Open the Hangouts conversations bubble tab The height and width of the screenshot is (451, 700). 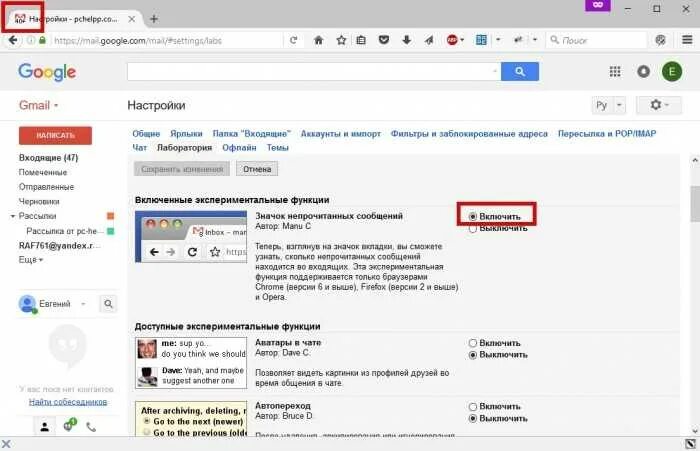coord(69,425)
